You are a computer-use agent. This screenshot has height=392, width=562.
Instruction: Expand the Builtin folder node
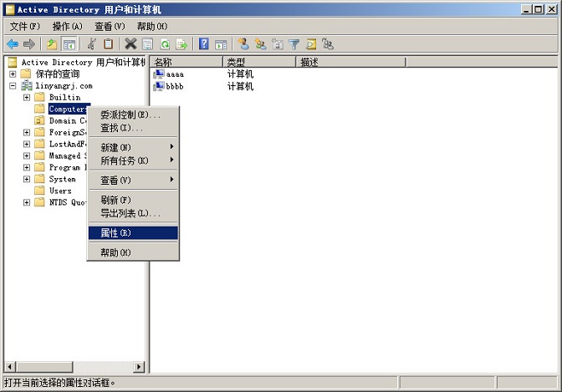click(x=27, y=97)
